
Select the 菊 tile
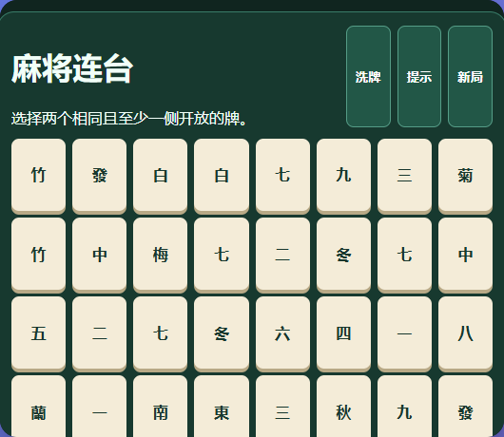click(x=465, y=176)
